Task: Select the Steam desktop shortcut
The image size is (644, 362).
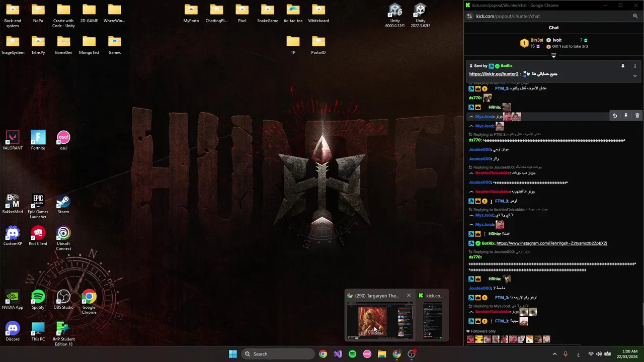Action: tap(63, 204)
